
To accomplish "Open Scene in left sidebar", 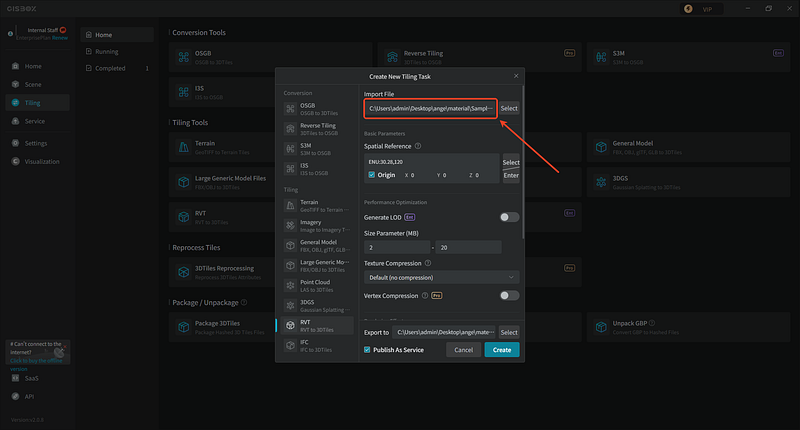I will (x=37, y=85).
